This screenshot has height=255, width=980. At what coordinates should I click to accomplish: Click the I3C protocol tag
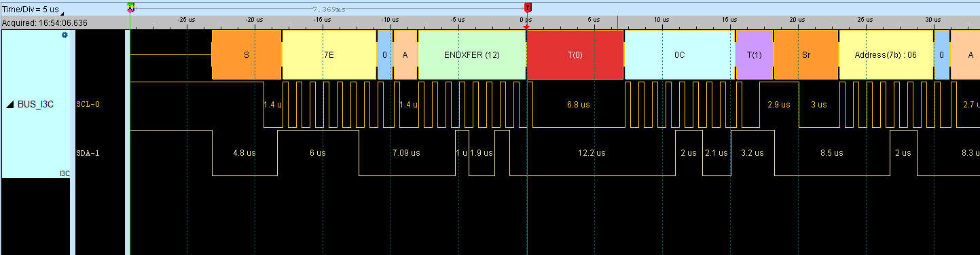65,174
